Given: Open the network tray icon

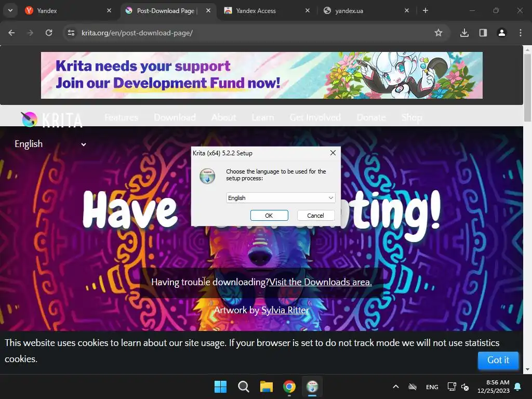Looking at the screenshot, I should point(451,387).
